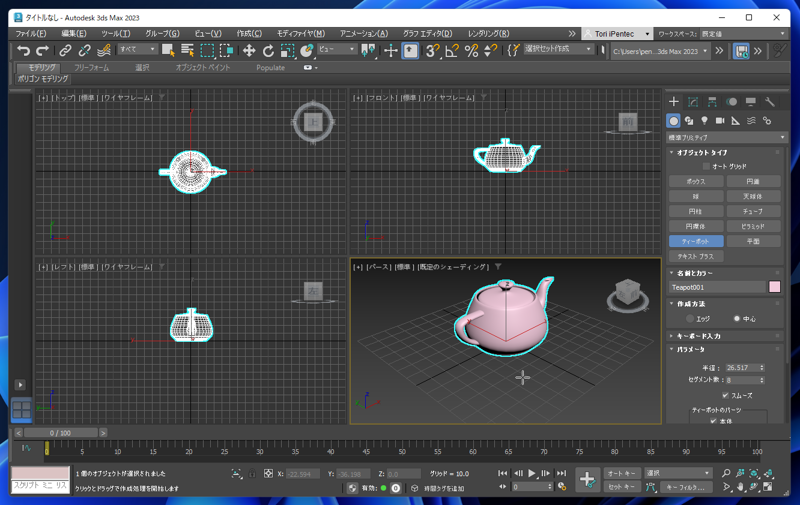Viewport: 800px width, 505px height.
Task: Select the Lights category icon
Action: click(x=705, y=120)
